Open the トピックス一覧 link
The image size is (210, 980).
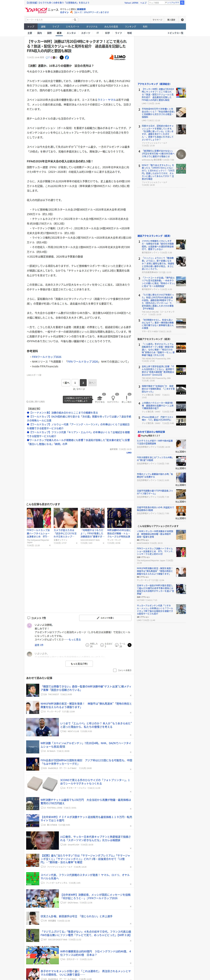pyautogui.click(x=175, y=33)
